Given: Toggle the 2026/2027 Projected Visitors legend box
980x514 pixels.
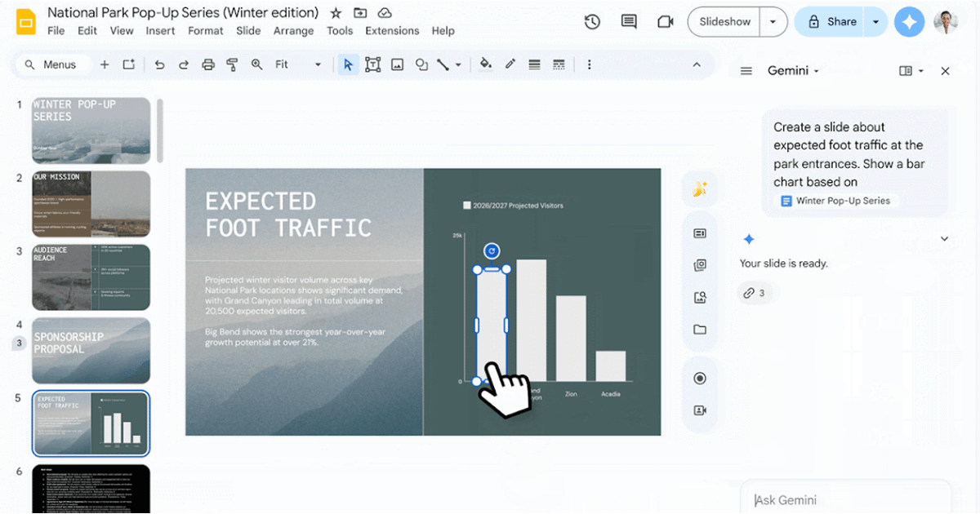Looking at the screenshot, I should pyautogui.click(x=467, y=206).
